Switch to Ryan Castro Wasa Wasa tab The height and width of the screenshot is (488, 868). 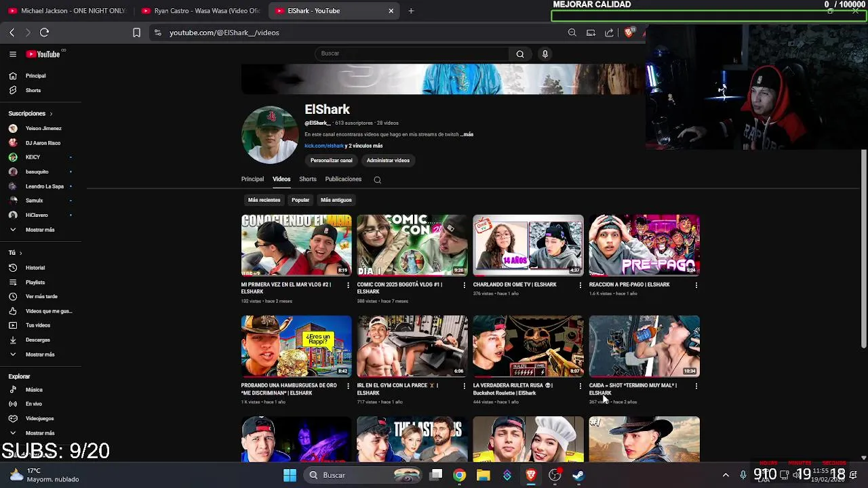(201, 11)
